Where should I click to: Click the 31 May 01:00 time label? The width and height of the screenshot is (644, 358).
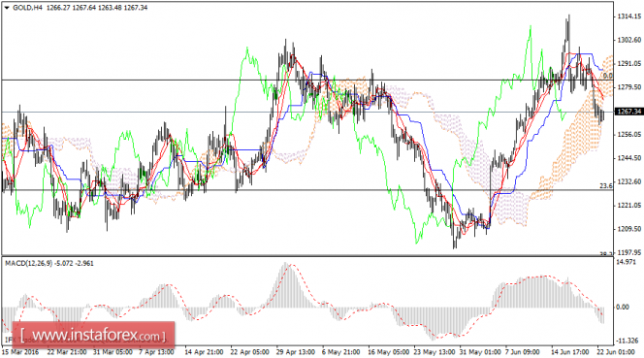click(480, 352)
